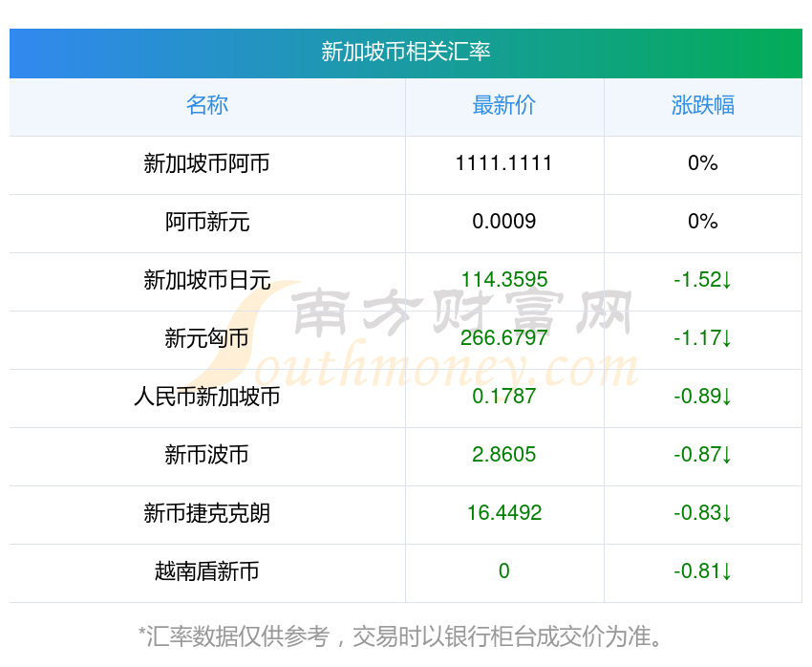
Task: Select the 越南盾新币 row name
Action: pos(207,571)
